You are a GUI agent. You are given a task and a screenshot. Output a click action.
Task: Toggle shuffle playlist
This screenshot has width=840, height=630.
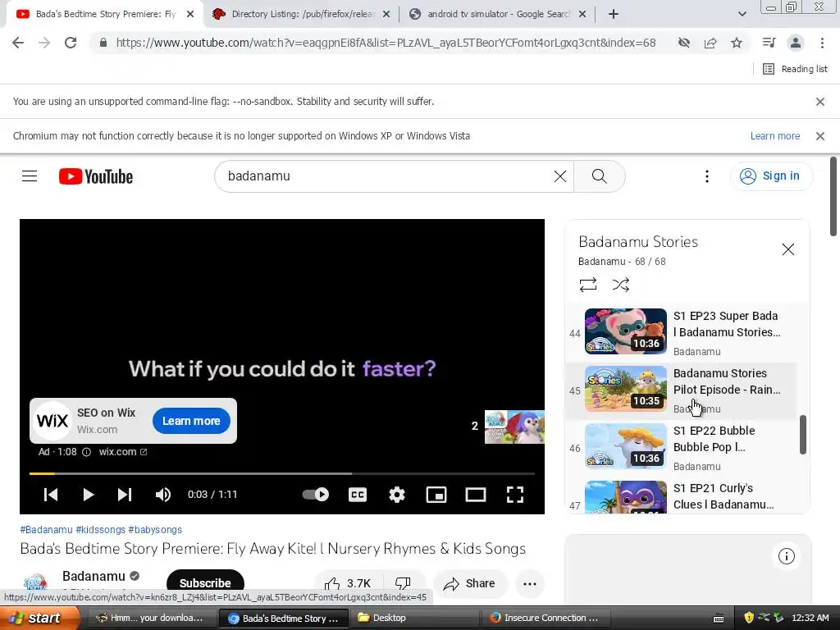620,285
